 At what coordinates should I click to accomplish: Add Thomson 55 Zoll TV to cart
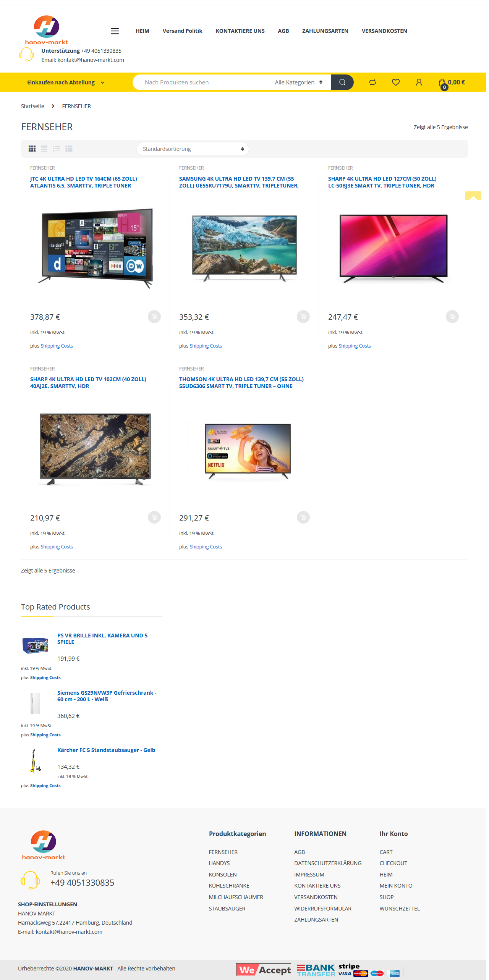[x=303, y=517]
